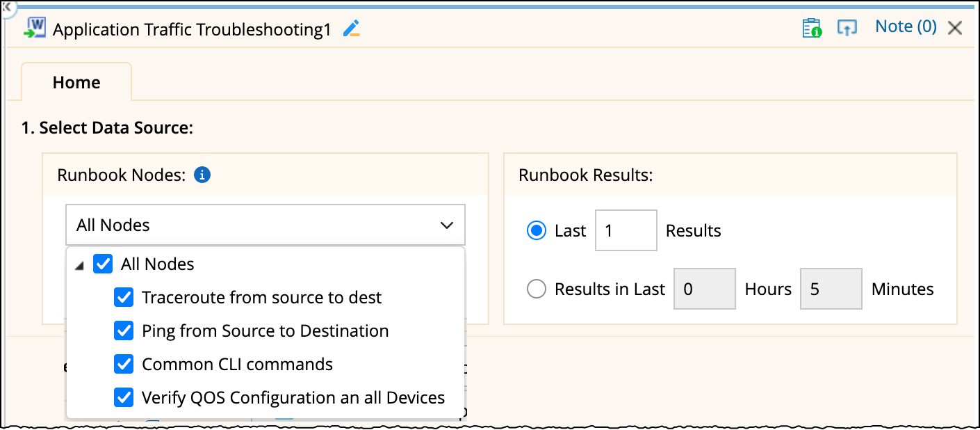Uncheck the Common CLI commands node
980x430 pixels.
(x=124, y=365)
